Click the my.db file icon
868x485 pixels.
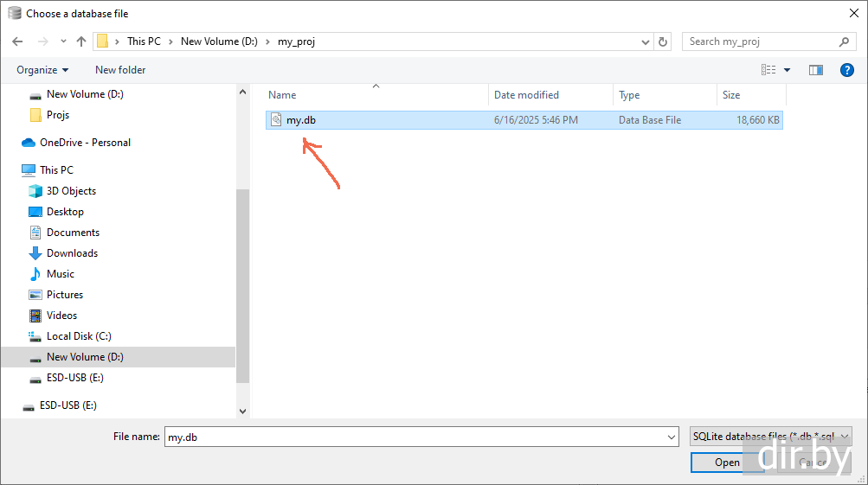click(x=276, y=119)
